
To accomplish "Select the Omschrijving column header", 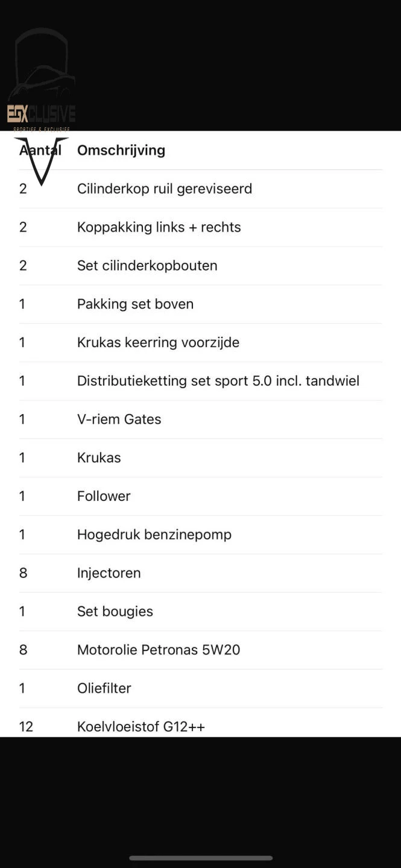I will click(121, 150).
